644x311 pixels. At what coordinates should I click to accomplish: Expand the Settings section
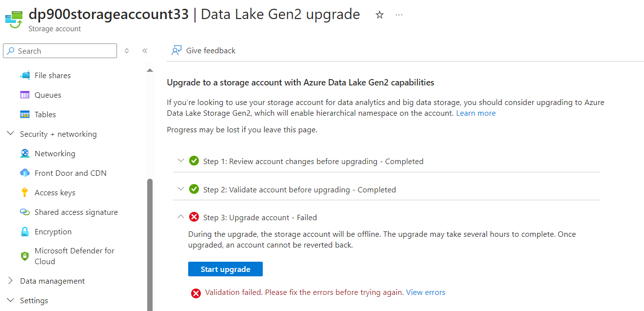tap(36, 300)
